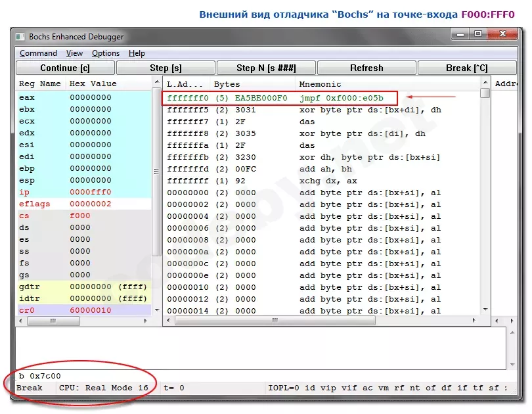
Task: Open the Options menu
Action: [106, 53]
